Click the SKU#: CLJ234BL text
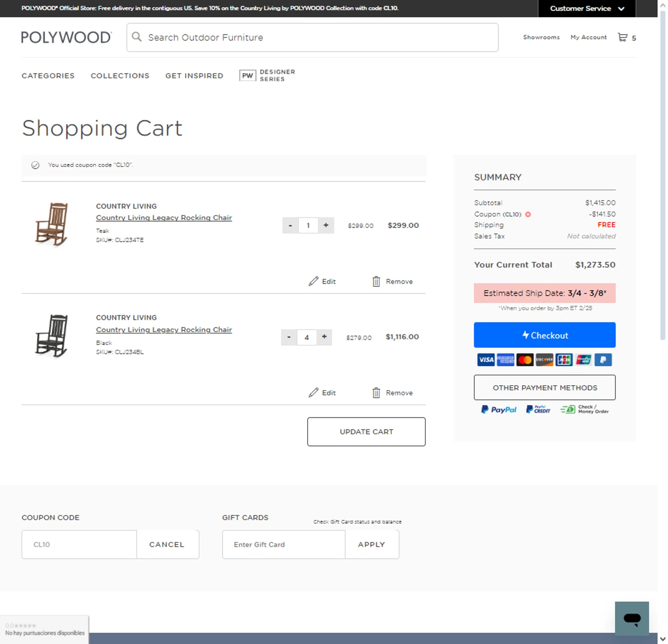This screenshot has width=668, height=644. coord(120,352)
